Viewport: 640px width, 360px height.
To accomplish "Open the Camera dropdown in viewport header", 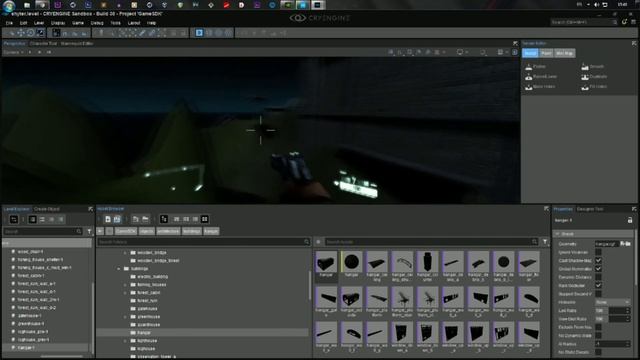I will coord(13,52).
